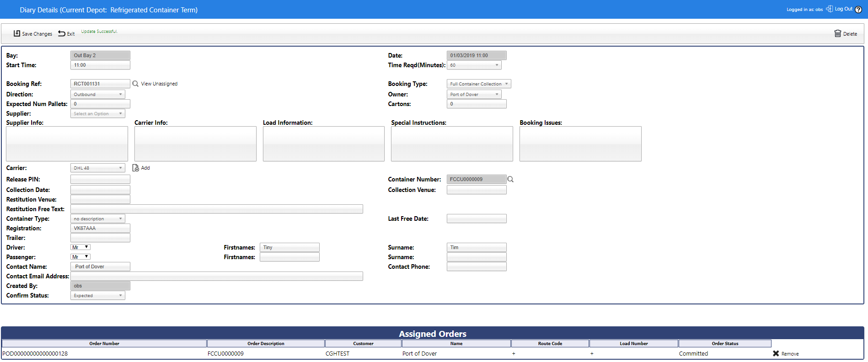The image size is (868, 362).
Task: Open the Direction dropdown
Action: pos(97,94)
